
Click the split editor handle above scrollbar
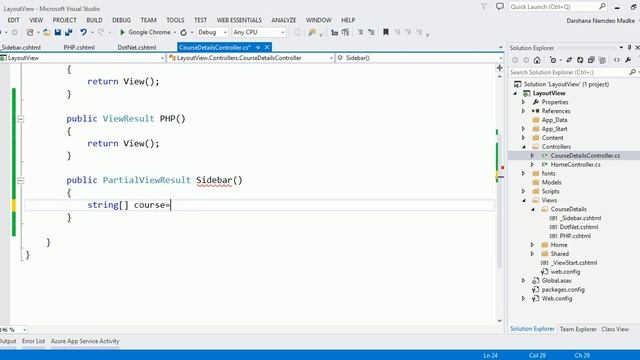(x=500, y=68)
